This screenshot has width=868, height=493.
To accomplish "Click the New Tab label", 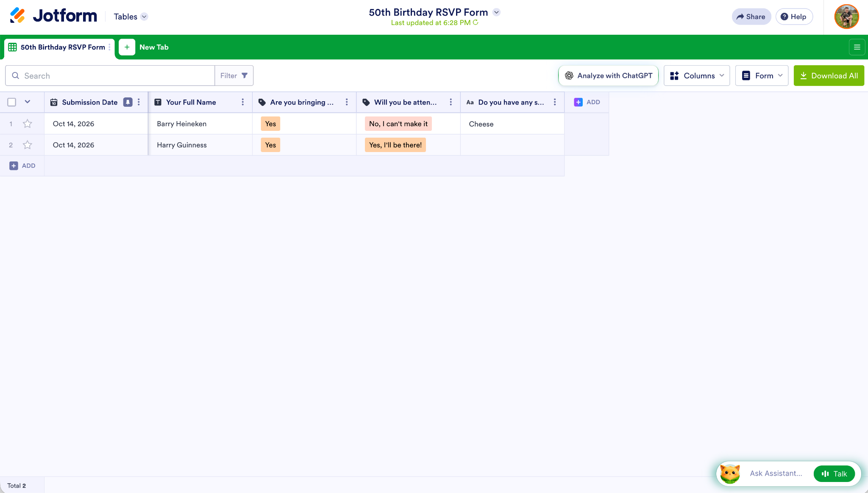I will click(x=154, y=47).
